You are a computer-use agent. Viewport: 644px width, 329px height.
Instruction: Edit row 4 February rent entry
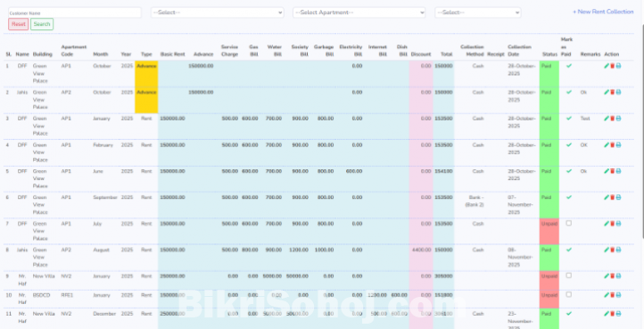point(607,144)
